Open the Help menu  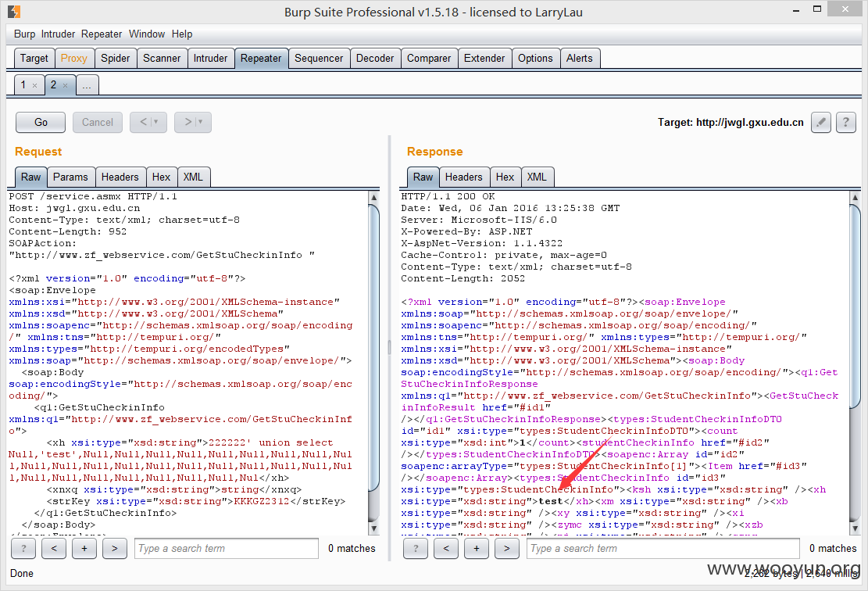pyautogui.click(x=181, y=34)
